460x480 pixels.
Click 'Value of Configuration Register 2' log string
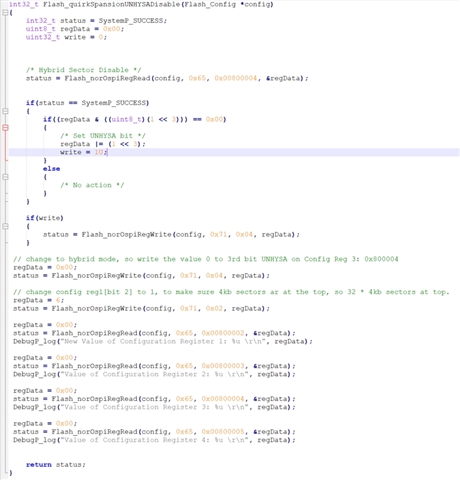[154, 374]
